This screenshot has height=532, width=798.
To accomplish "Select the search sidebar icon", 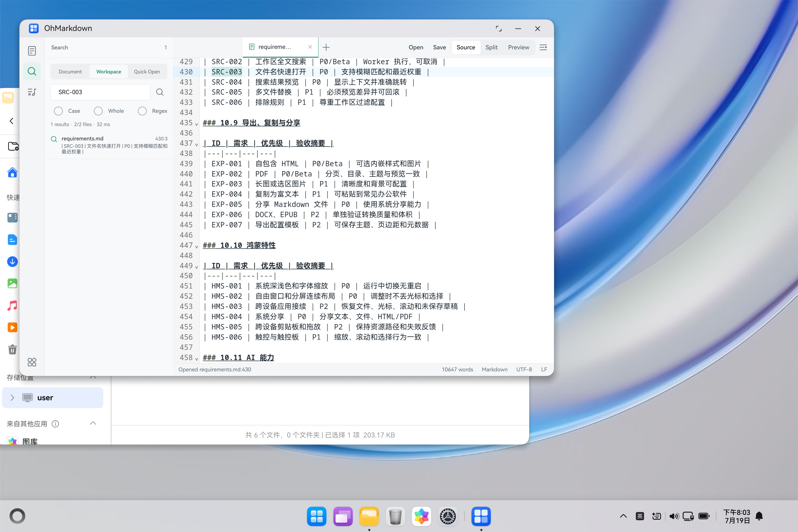I will coord(32,72).
